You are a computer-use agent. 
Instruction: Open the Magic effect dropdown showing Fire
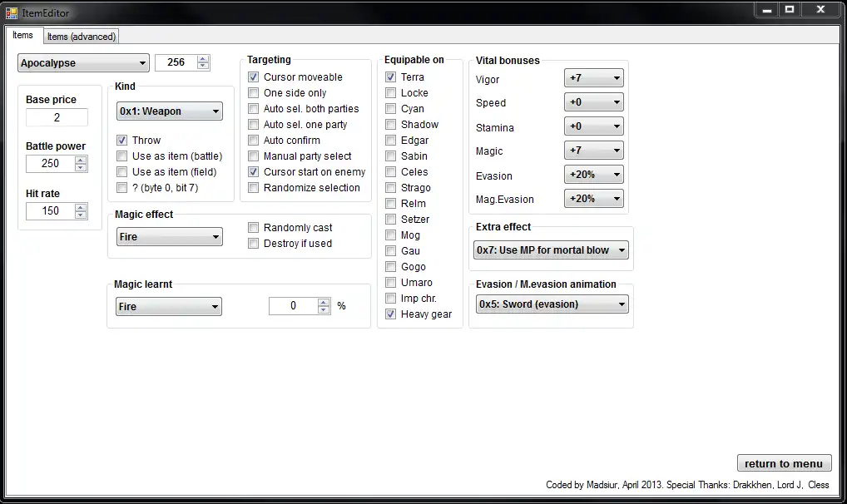[x=170, y=236]
